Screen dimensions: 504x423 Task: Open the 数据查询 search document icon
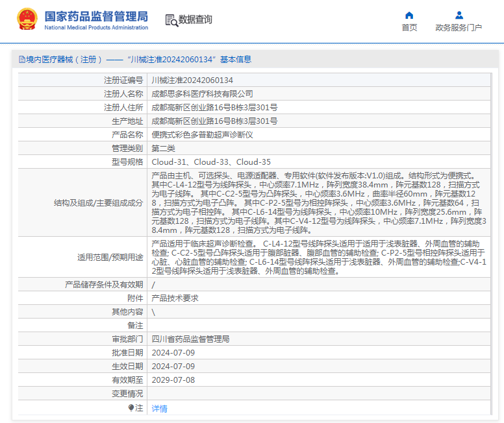pyautogui.click(x=171, y=20)
